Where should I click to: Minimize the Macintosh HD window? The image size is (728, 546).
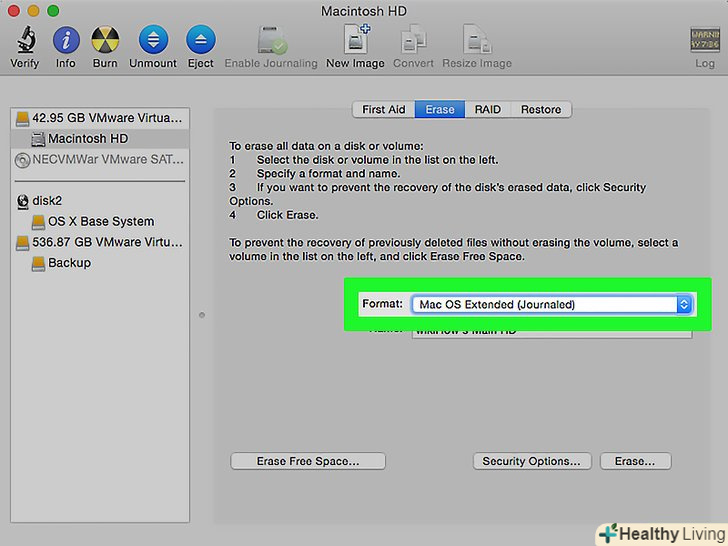[33, 10]
